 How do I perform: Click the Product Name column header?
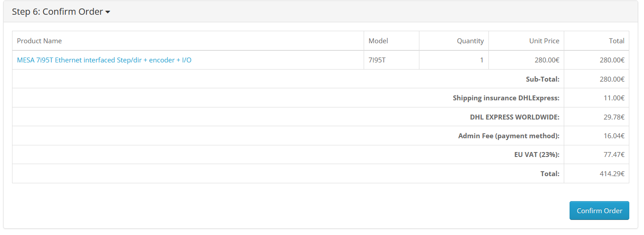coord(39,41)
